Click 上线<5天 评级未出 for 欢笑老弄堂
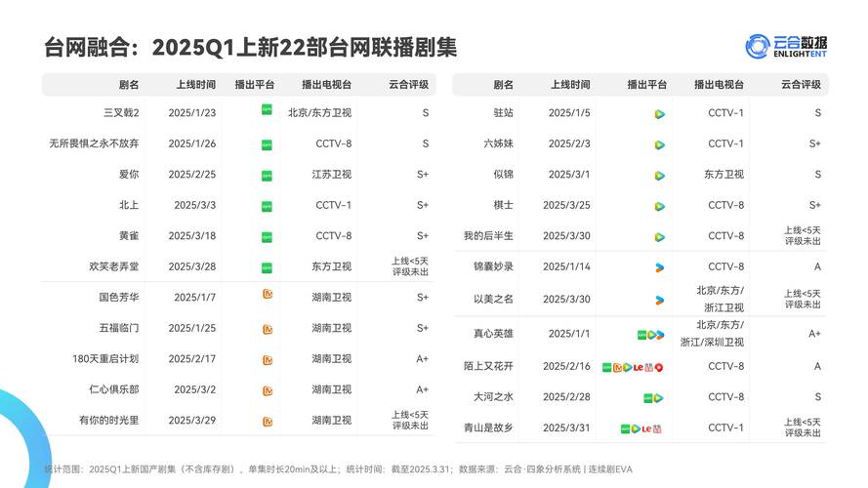 [x=410, y=266]
